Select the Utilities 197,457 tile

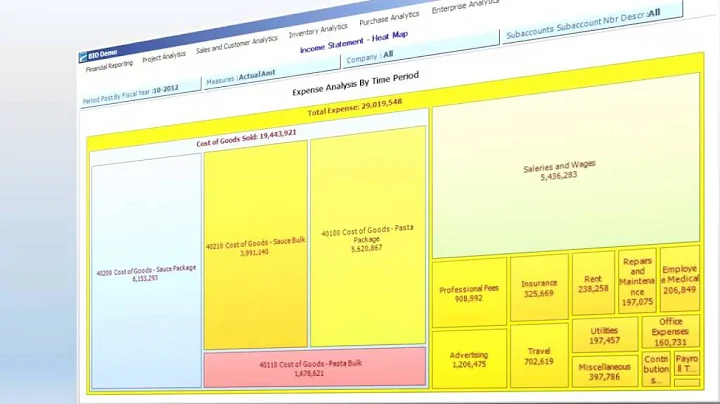[x=605, y=335]
